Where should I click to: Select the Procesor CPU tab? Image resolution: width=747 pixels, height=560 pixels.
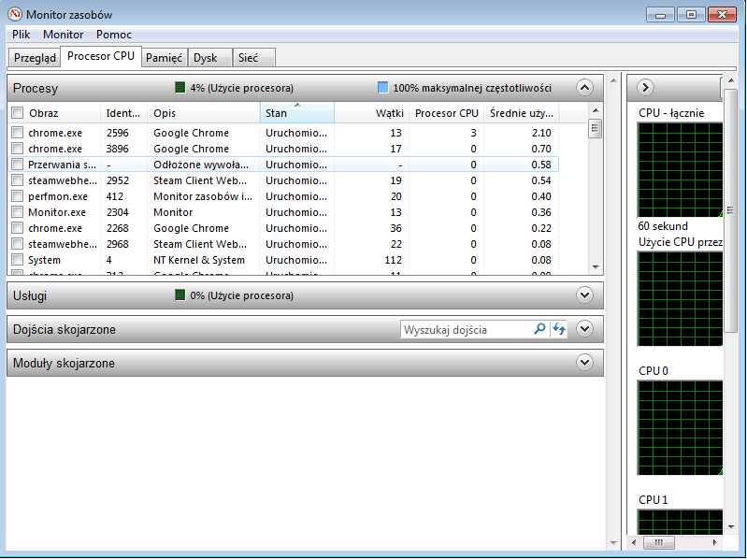click(101, 56)
